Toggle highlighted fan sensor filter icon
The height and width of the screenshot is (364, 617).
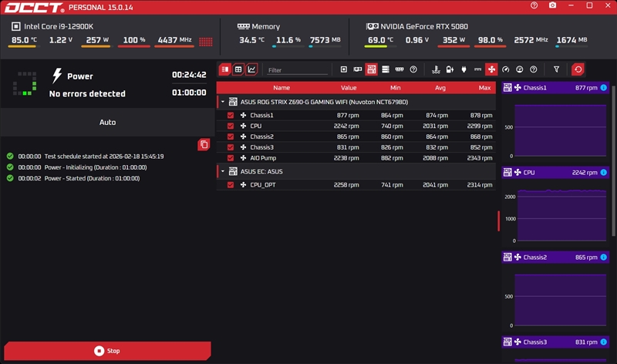coord(491,69)
